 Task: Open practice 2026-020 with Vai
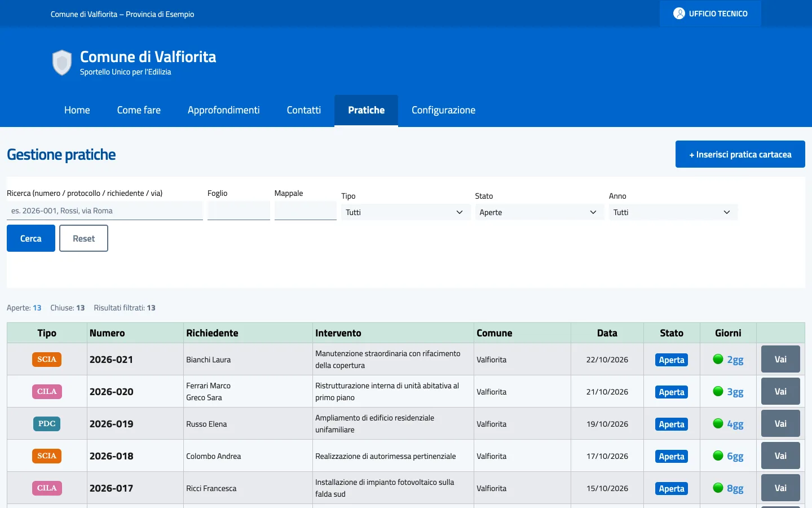coord(780,391)
